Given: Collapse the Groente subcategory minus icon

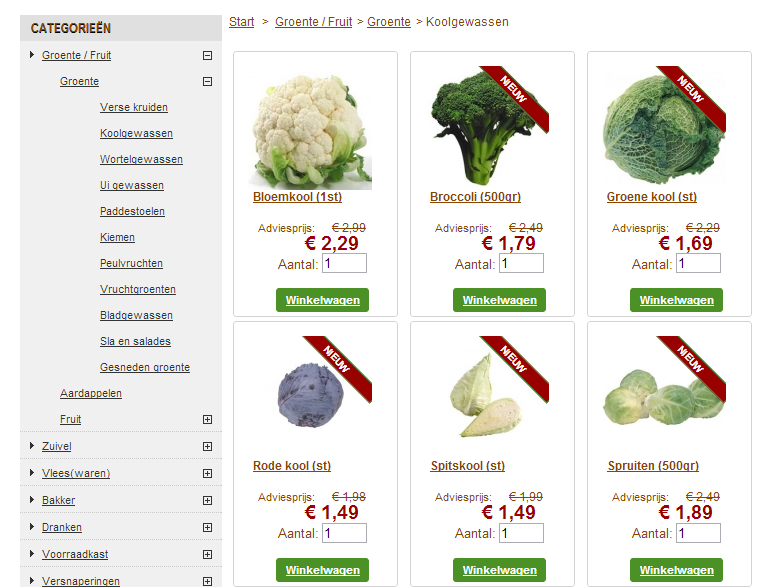Looking at the screenshot, I should (x=207, y=82).
